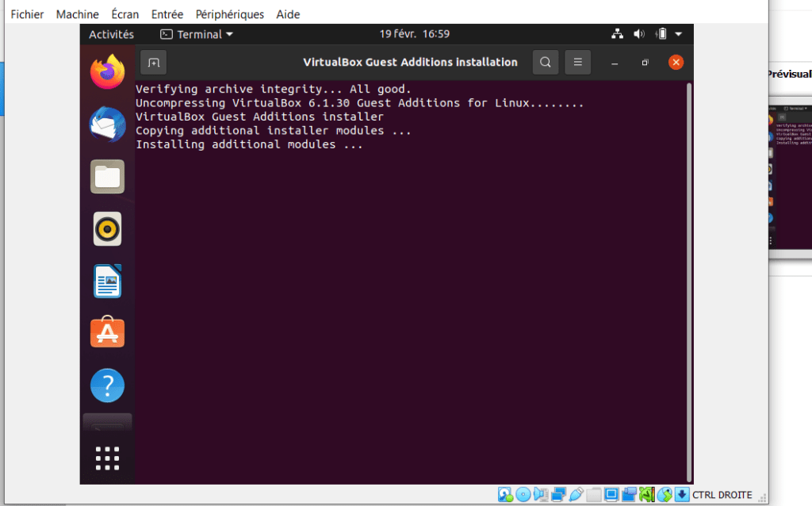Open the clock showing 19 févr. 16:59
Screen dimensions: 812x506
414,34
